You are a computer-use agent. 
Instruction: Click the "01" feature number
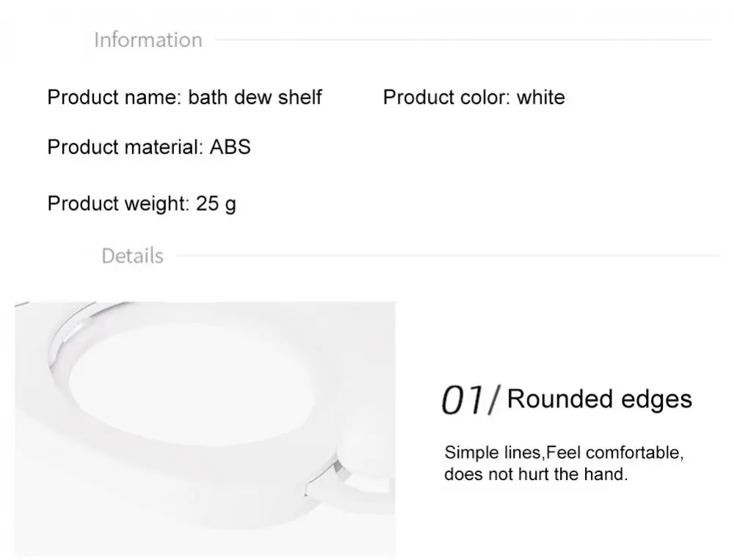point(460,400)
